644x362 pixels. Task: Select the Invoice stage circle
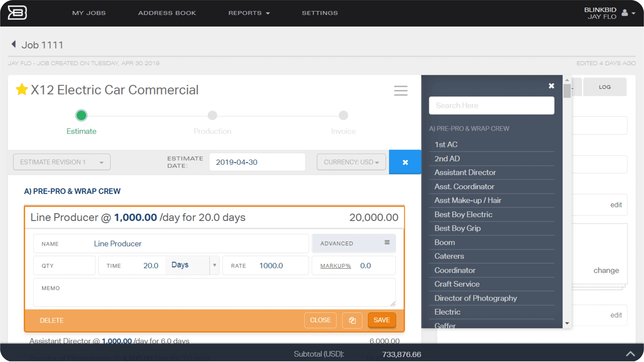[x=343, y=116]
